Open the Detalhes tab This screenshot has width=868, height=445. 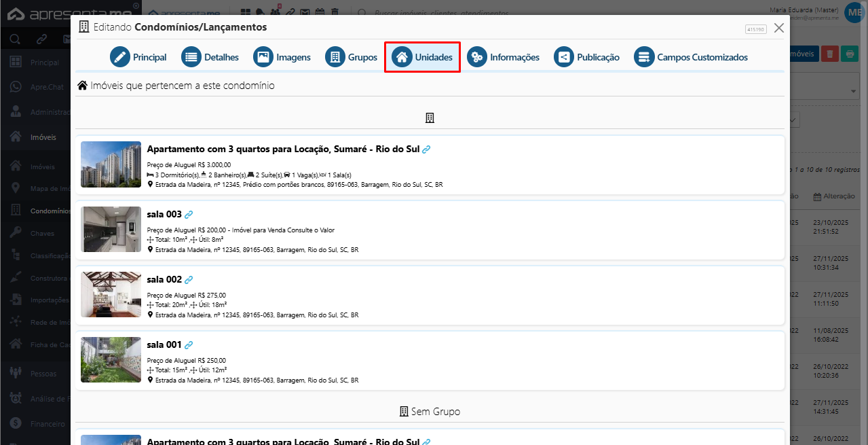pos(210,57)
